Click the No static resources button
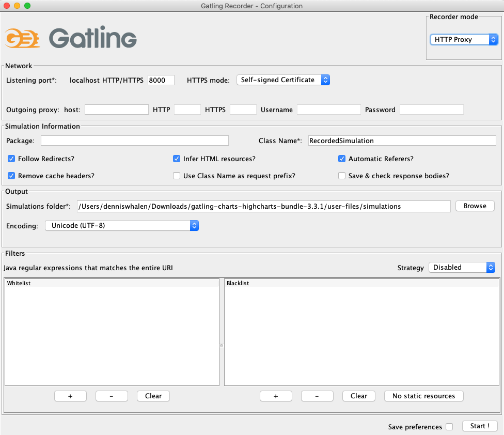504x435 pixels. (x=423, y=396)
